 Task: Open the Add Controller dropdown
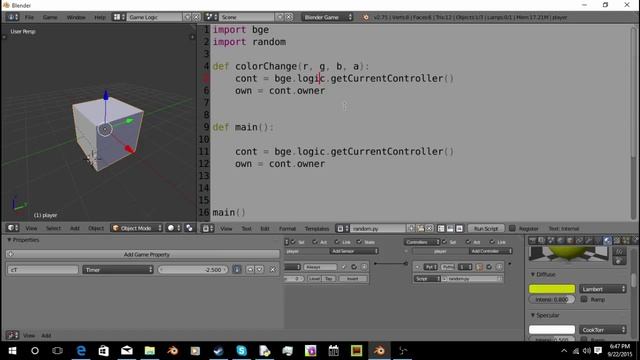click(490, 251)
